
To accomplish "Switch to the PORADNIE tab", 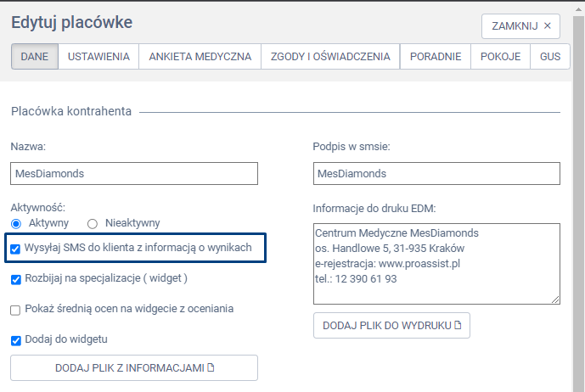I will (435, 57).
